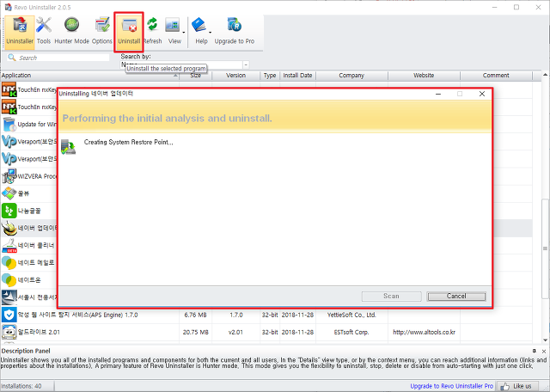This screenshot has height=392, width=550.
Task: Close the Uninstalling dialog window
Action: (x=482, y=94)
